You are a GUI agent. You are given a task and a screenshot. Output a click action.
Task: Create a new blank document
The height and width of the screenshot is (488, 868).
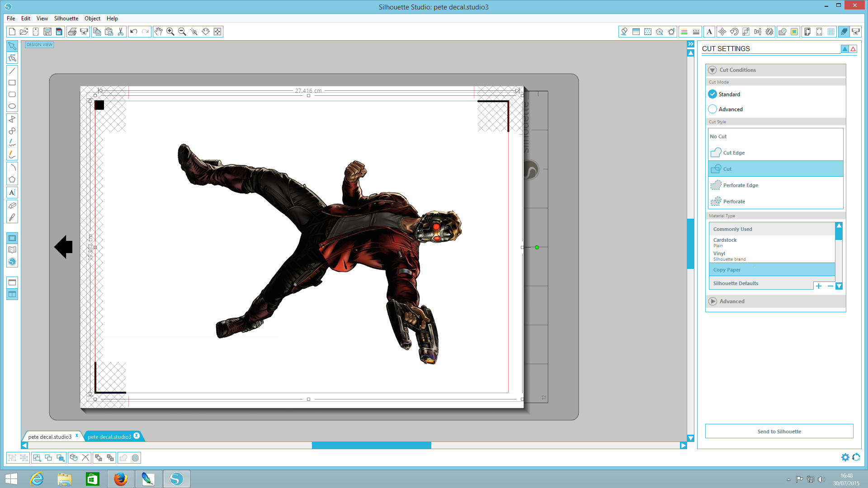(12, 32)
